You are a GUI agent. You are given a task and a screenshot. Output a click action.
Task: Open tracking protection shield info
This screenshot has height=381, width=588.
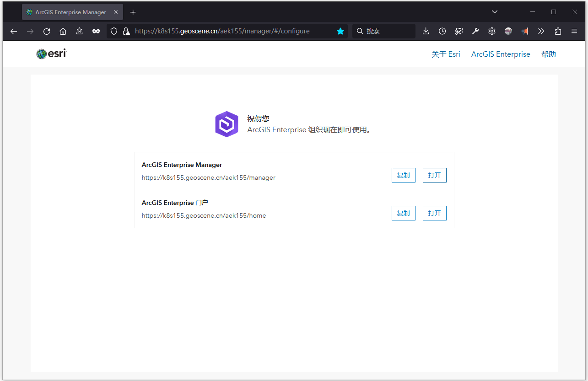(114, 31)
